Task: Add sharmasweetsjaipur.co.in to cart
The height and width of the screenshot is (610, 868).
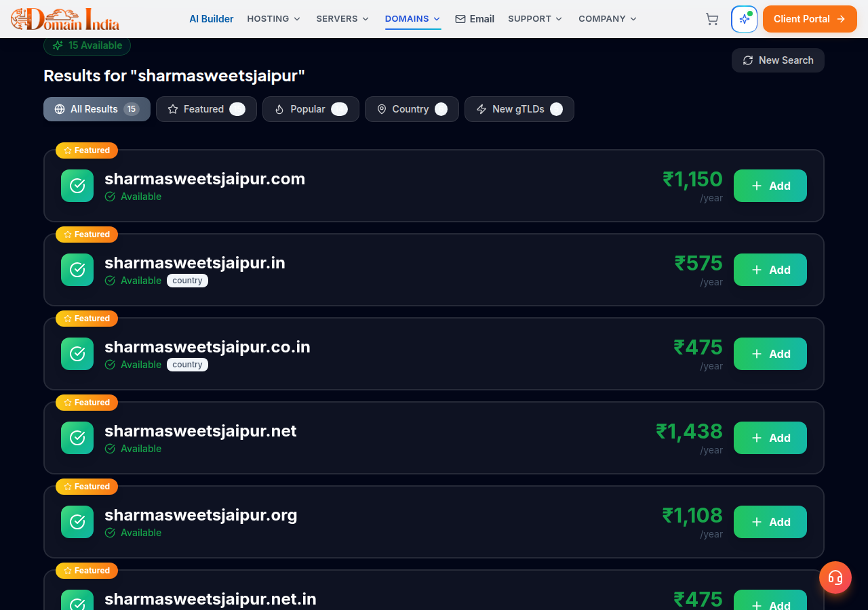Action: [x=770, y=354]
